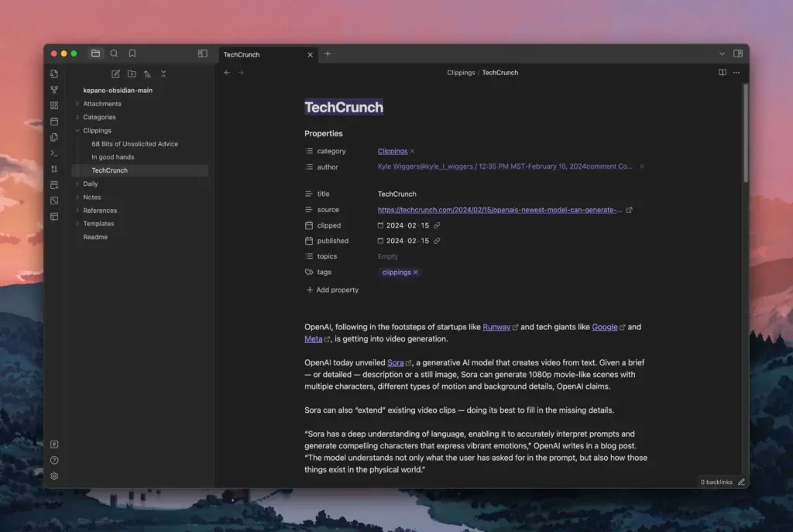Toggle the left sidebar
793x532 pixels.
coord(202,53)
